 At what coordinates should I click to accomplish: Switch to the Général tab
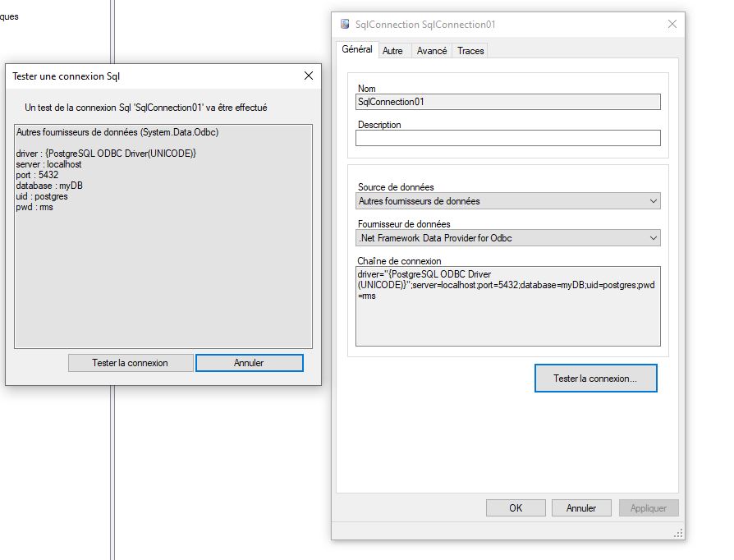tap(357, 50)
